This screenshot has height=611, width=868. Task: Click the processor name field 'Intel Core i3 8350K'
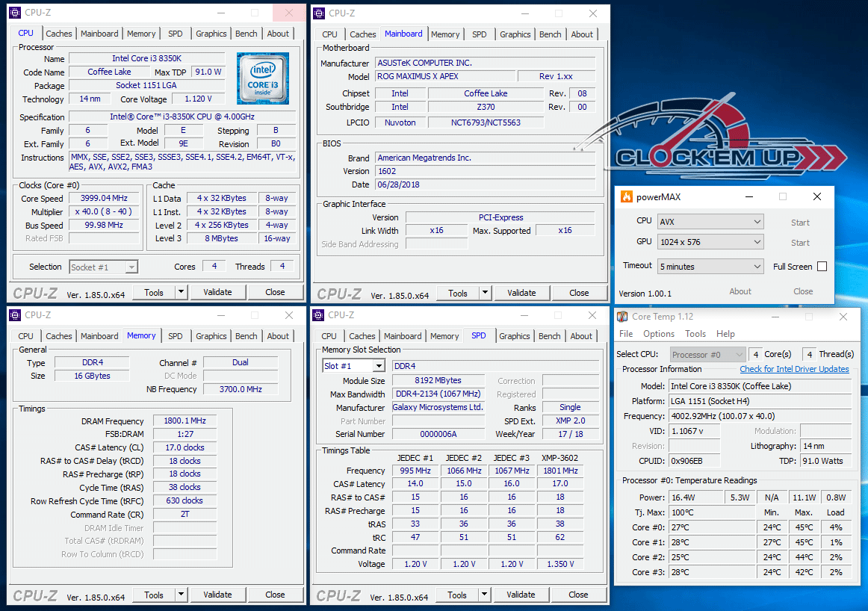(146, 58)
